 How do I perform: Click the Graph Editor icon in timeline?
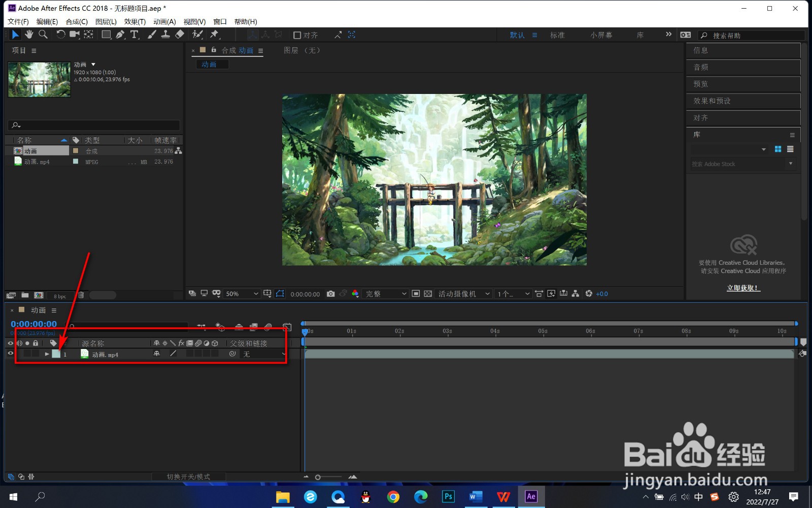pos(287,327)
